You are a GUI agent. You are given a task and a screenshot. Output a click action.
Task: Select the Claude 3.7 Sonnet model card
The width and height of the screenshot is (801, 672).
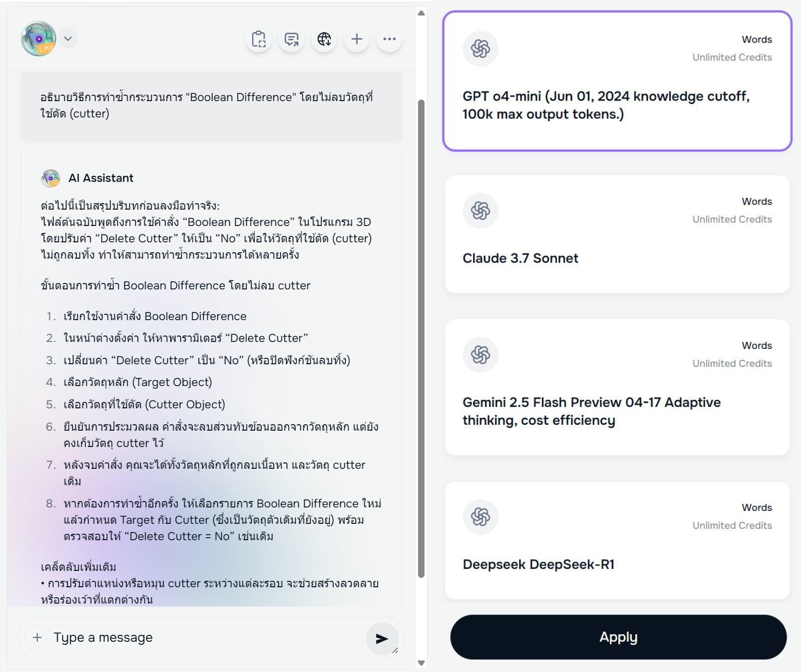[617, 234]
